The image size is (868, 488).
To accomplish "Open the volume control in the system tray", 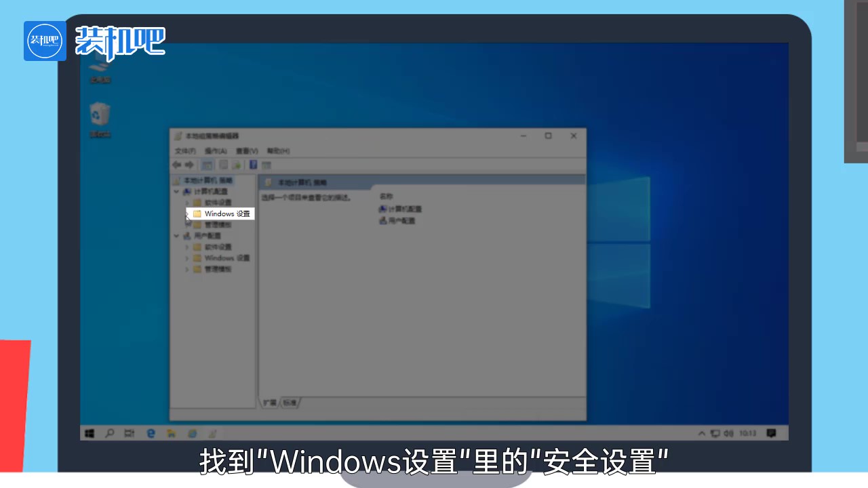I will click(x=728, y=432).
